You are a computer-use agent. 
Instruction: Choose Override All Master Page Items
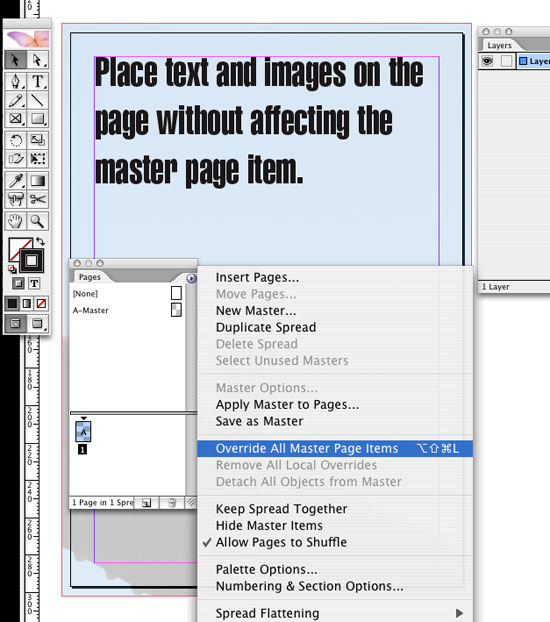coord(335,449)
